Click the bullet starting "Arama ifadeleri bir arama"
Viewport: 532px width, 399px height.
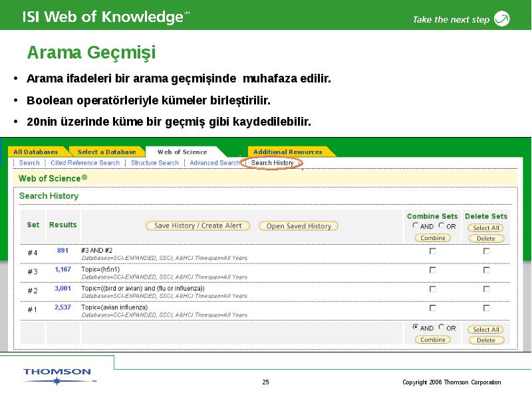coord(178,78)
